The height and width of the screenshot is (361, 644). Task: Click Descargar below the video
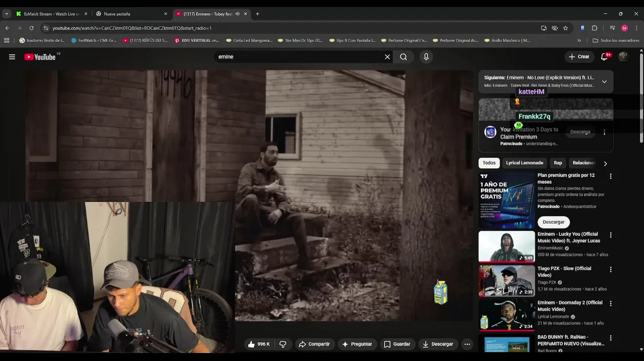(x=438, y=344)
